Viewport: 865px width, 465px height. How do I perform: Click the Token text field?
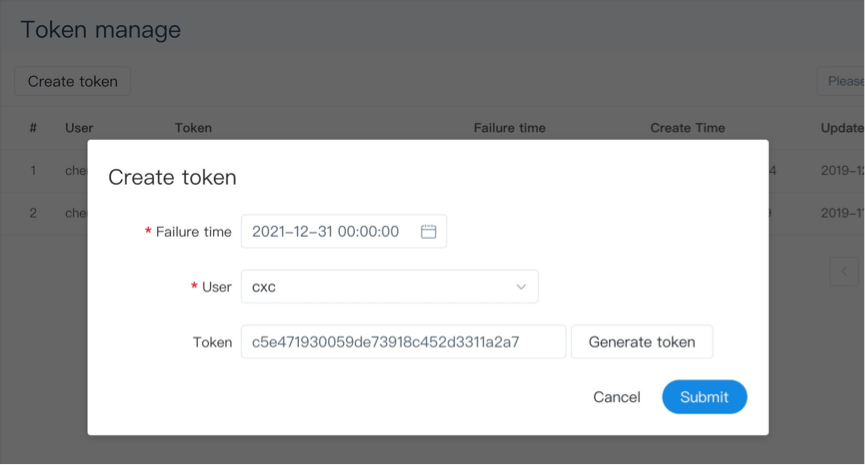point(403,342)
